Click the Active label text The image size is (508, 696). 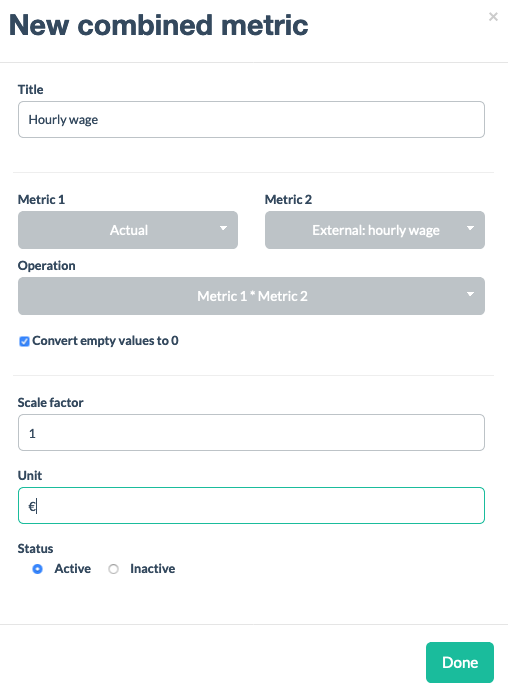(x=72, y=569)
